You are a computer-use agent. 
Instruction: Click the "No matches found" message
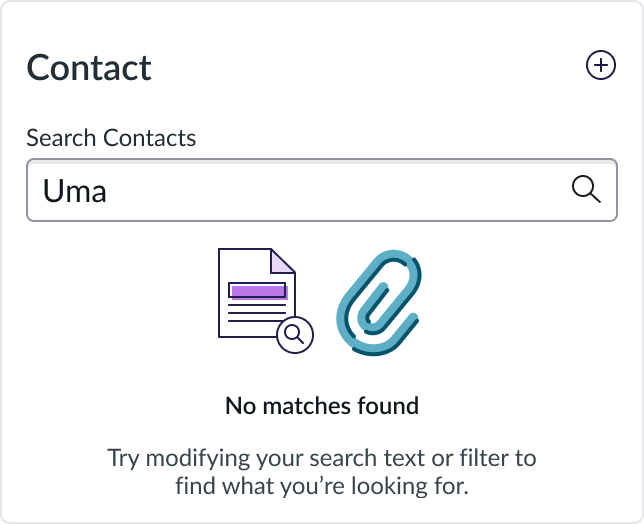click(321, 406)
